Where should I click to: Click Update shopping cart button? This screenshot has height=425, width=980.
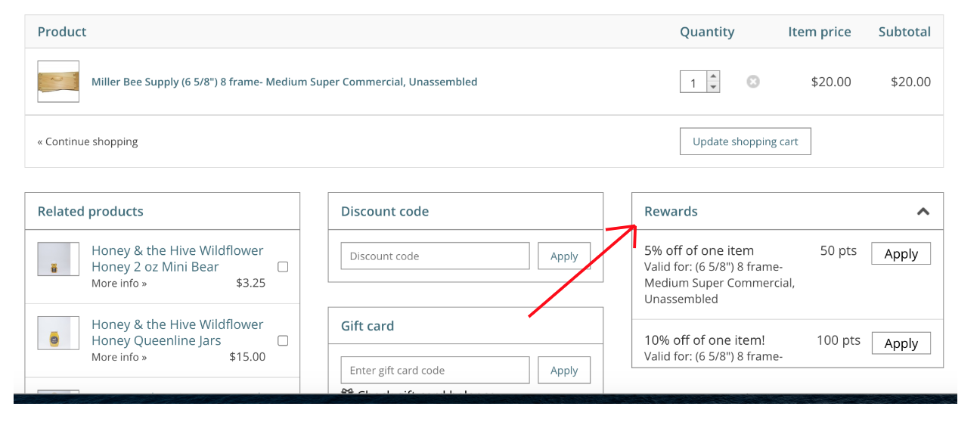click(x=746, y=141)
